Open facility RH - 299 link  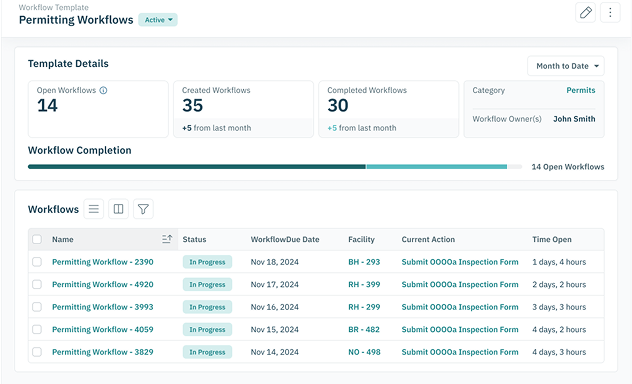pyautogui.click(x=364, y=307)
